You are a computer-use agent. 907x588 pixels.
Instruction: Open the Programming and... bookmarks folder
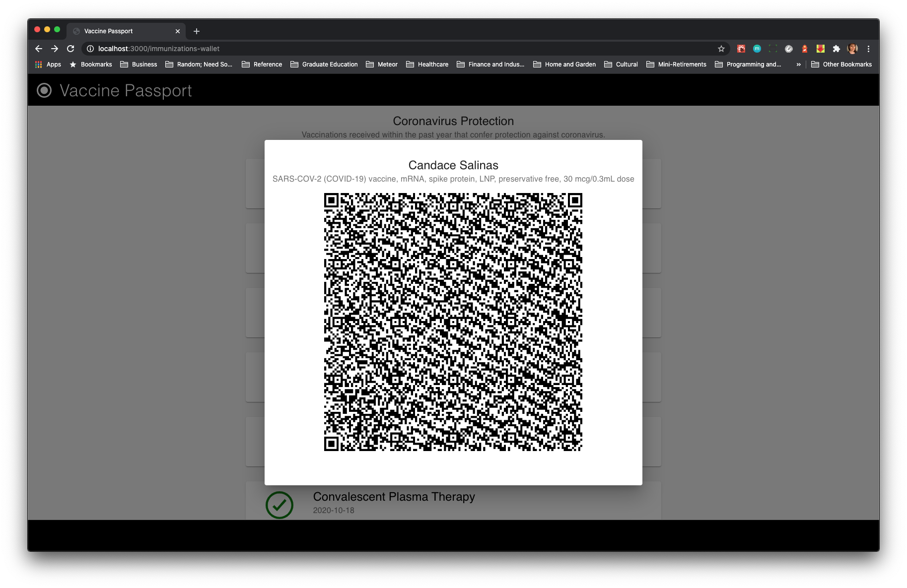tap(748, 65)
